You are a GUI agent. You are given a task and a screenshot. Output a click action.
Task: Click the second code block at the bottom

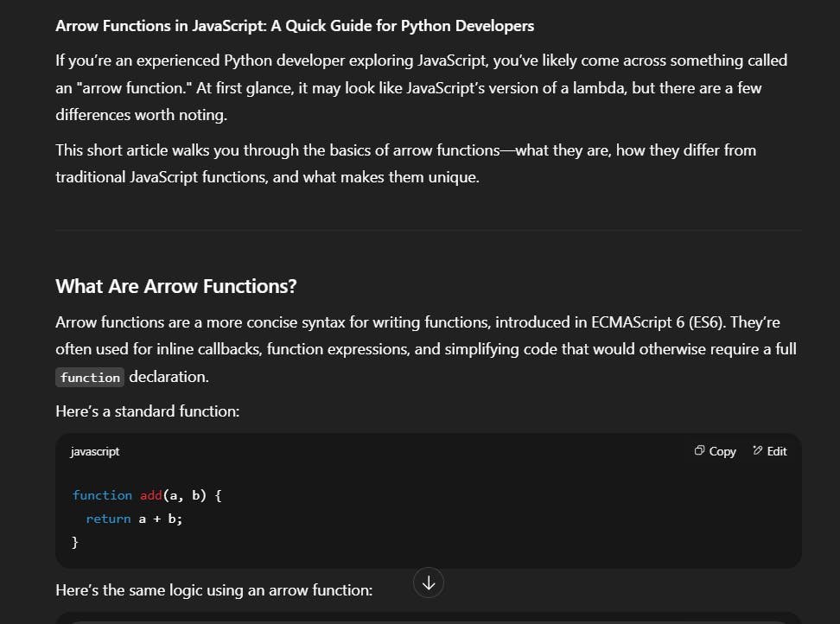click(429, 619)
